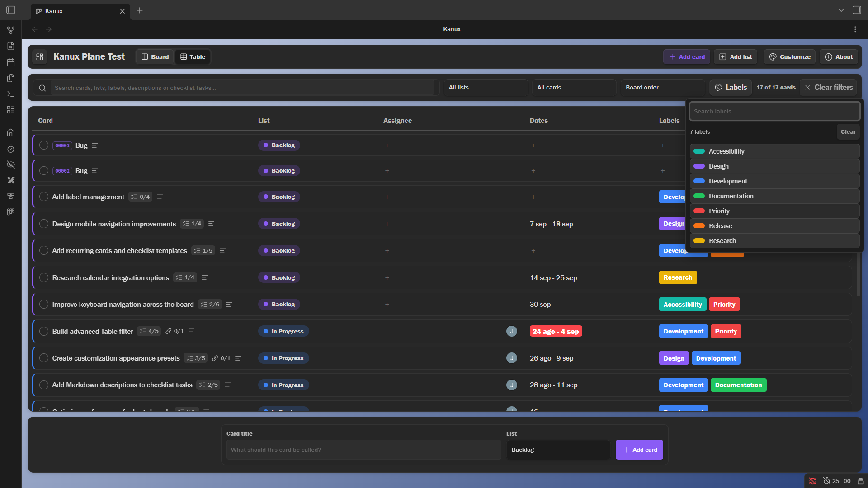Check off Build advanced Table filter card
The height and width of the screenshot is (488, 868).
[44, 331]
